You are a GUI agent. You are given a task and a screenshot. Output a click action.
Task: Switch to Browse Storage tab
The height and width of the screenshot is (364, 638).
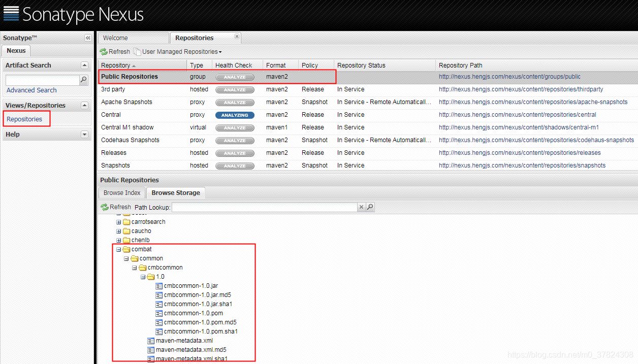176,193
